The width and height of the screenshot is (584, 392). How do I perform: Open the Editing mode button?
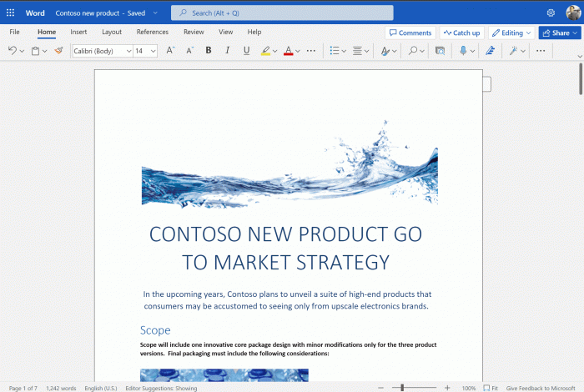[511, 33]
